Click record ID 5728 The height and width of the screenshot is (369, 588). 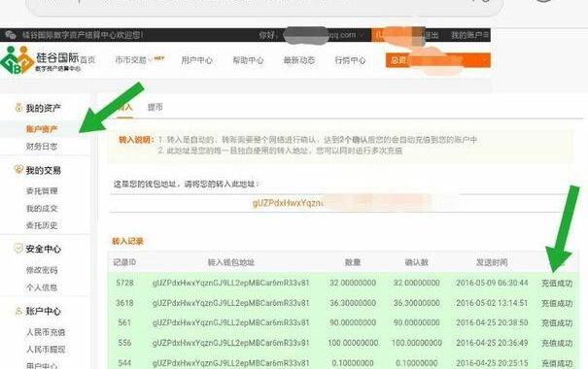click(x=124, y=283)
